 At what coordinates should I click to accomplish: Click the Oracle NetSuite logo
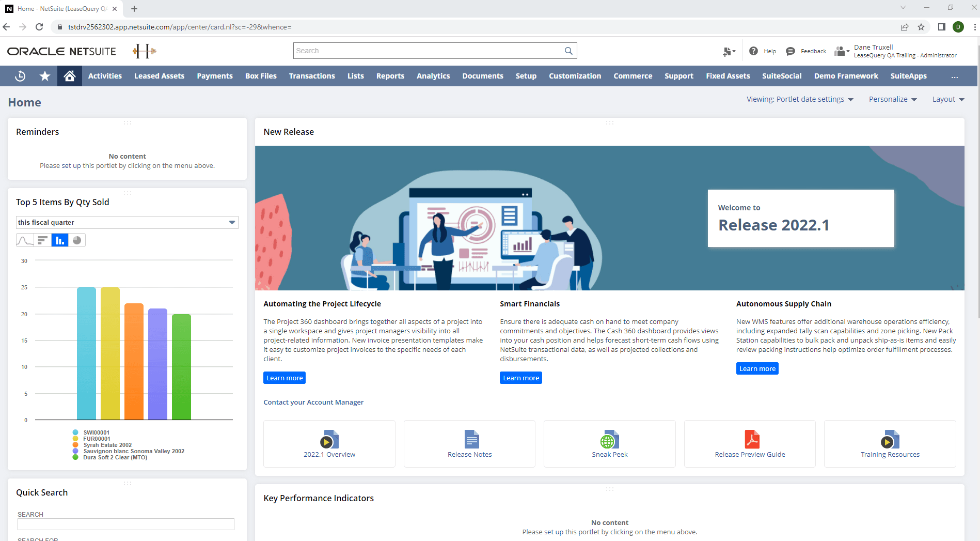click(61, 51)
